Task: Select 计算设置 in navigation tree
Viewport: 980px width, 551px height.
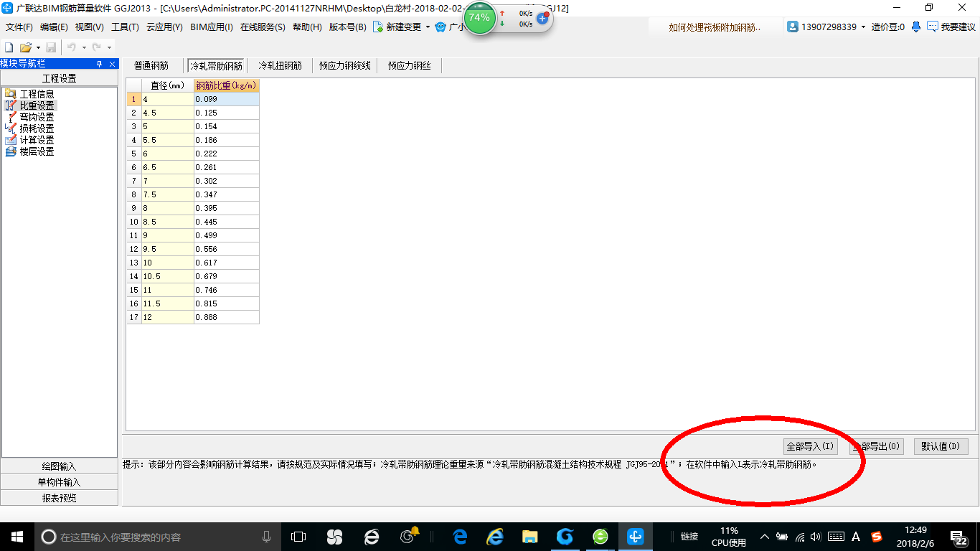Action: (37, 140)
